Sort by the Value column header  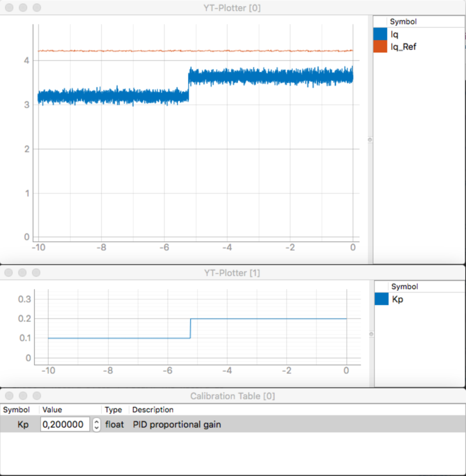(52, 409)
